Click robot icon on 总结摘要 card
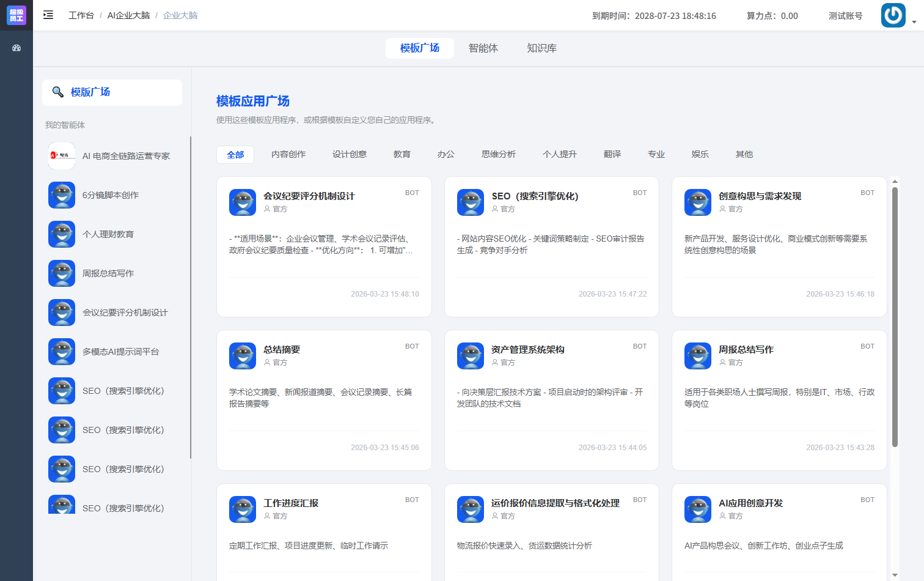This screenshot has height=581, width=924. click(x=243, y=356)
